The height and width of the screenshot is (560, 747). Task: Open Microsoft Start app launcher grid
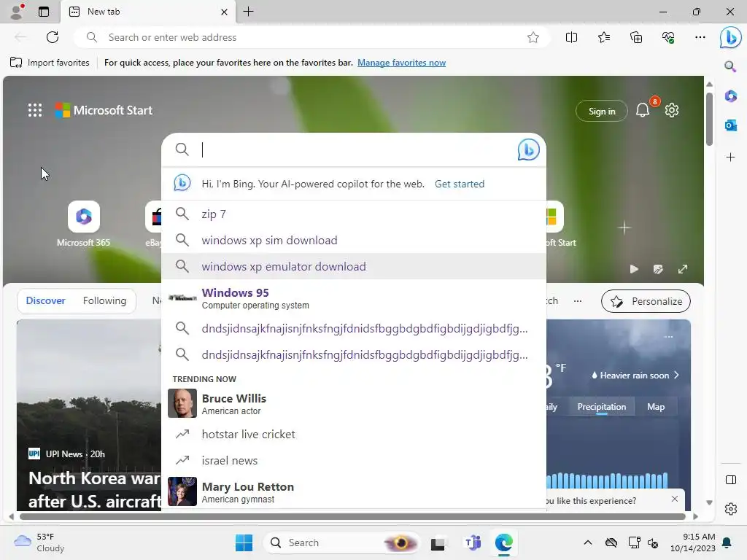pyautogui.click(x=35, y=110)
